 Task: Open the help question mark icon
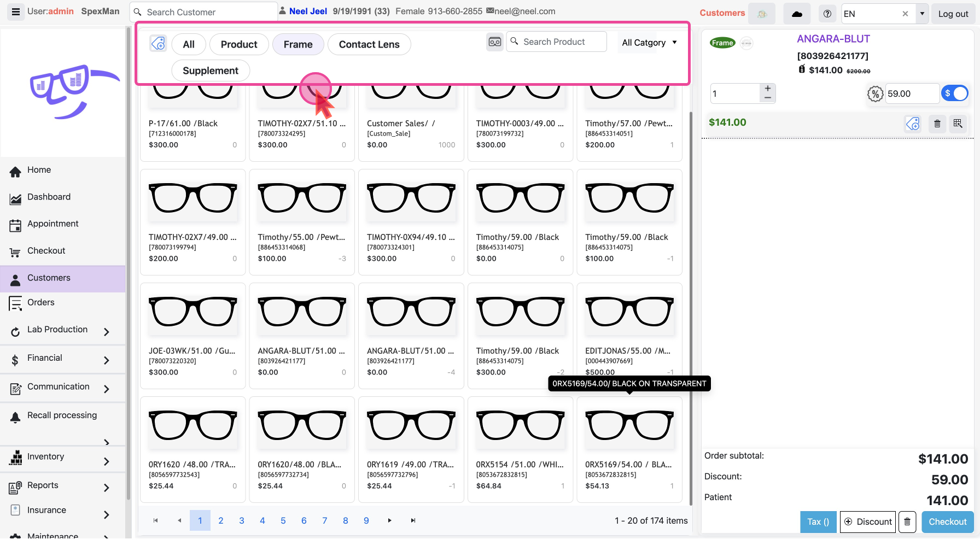(827, 14)
